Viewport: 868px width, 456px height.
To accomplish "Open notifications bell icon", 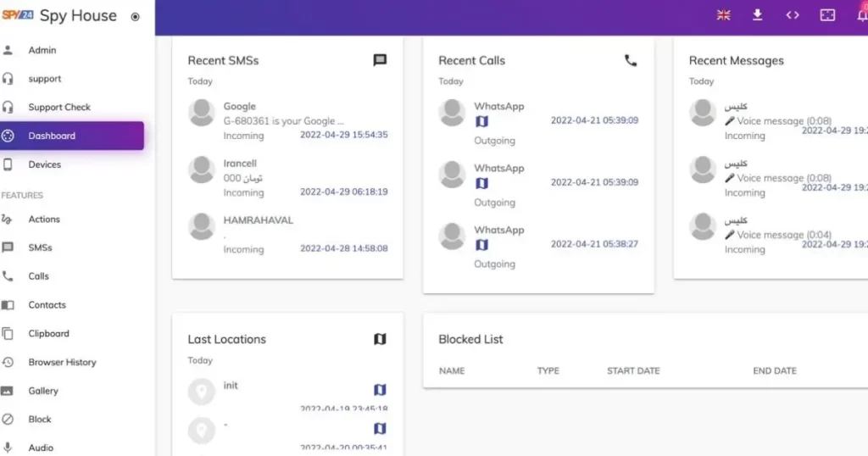I will 862,15.
